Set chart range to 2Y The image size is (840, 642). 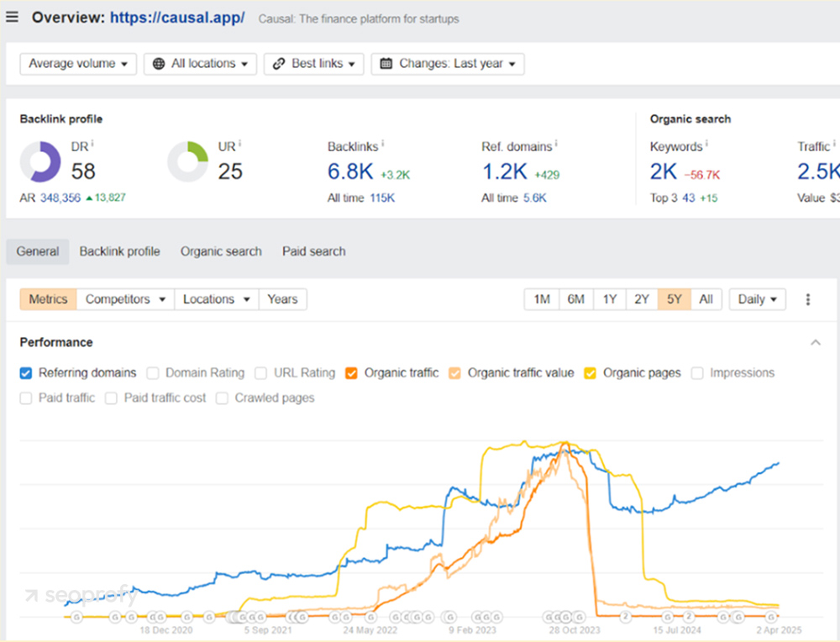point(642,299)
